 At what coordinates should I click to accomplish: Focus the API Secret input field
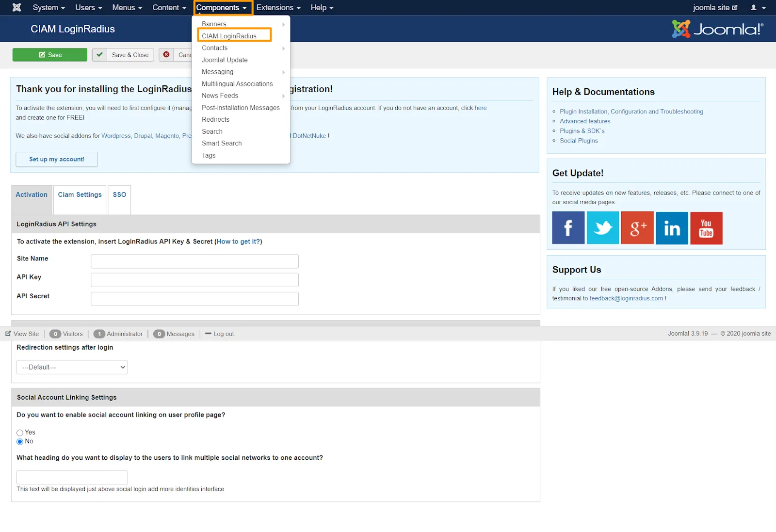pos(194,299)
